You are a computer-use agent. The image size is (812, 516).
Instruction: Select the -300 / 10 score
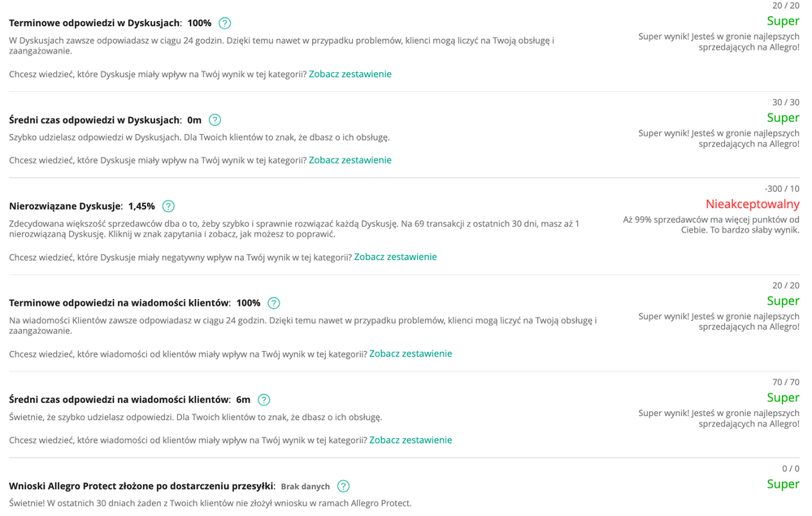(782, 189)
